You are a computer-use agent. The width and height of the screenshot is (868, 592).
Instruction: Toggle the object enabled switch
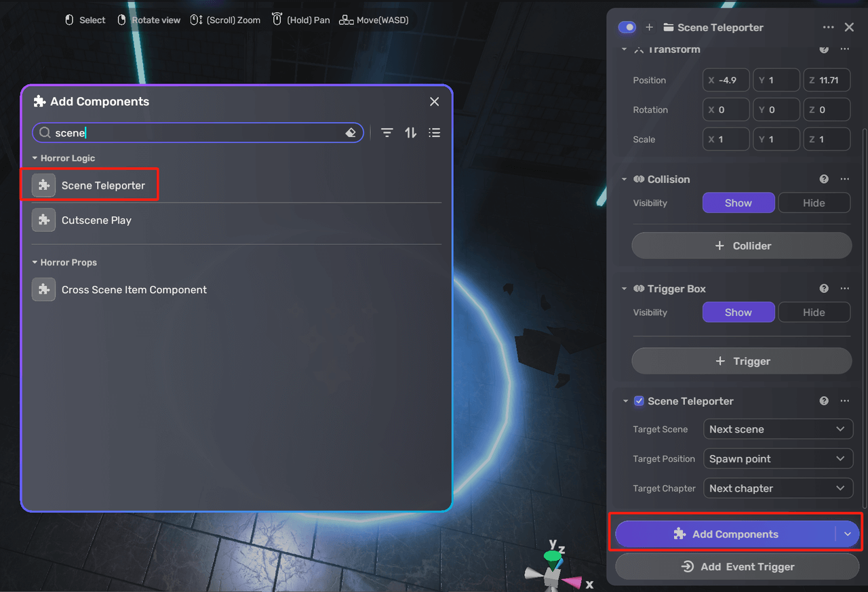[x=627, y=27]
